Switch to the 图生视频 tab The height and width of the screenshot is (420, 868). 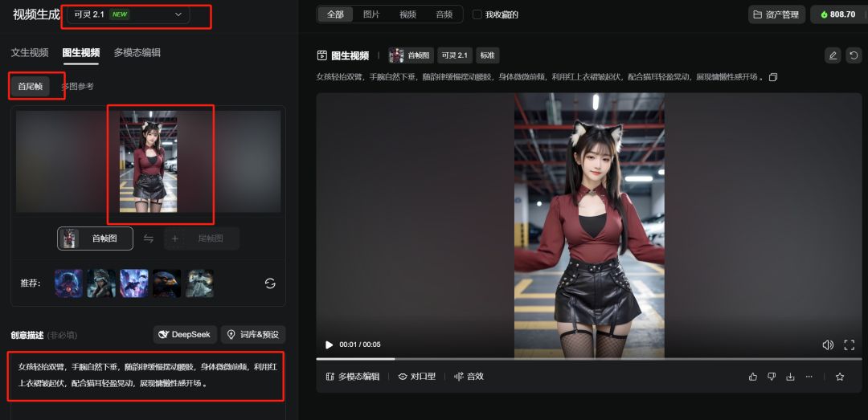pyautogui.click(x=81, y=53)
